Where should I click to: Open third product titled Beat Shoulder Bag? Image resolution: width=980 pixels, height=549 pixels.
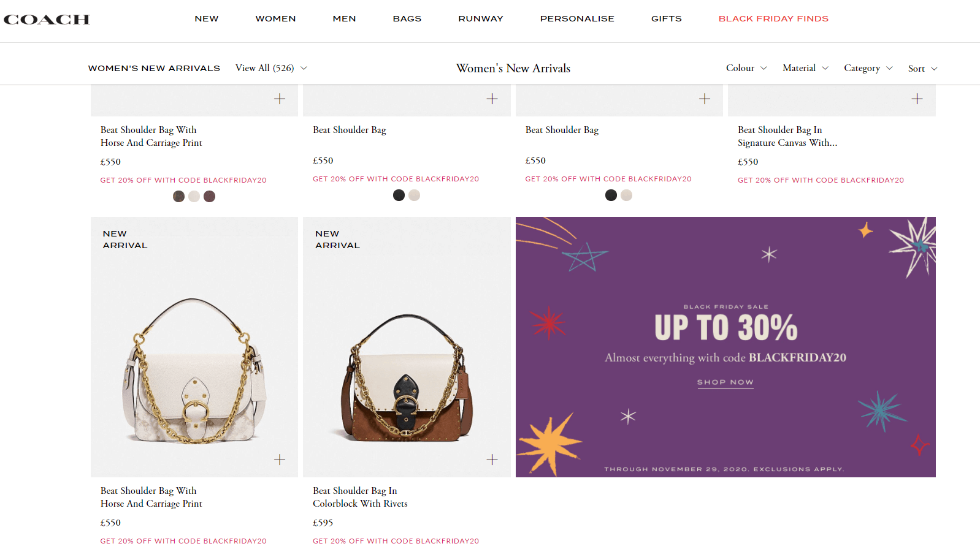[x=562, y=130]
